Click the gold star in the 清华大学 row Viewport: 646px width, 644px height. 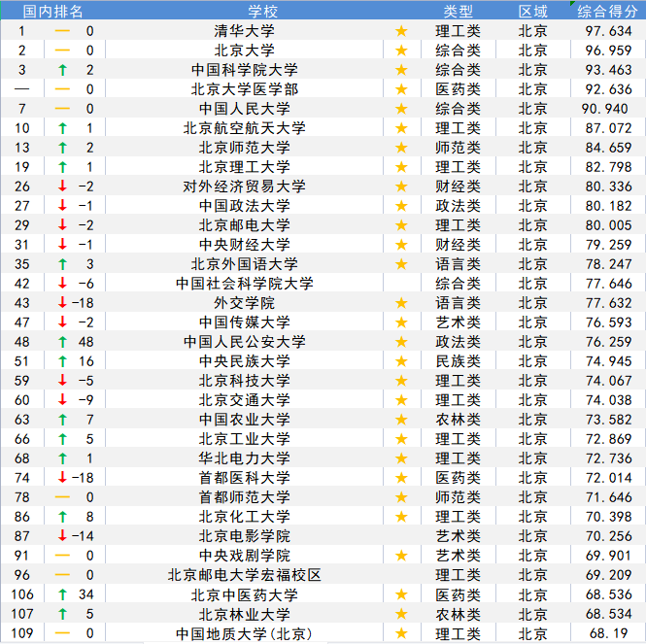coord(401,31)
